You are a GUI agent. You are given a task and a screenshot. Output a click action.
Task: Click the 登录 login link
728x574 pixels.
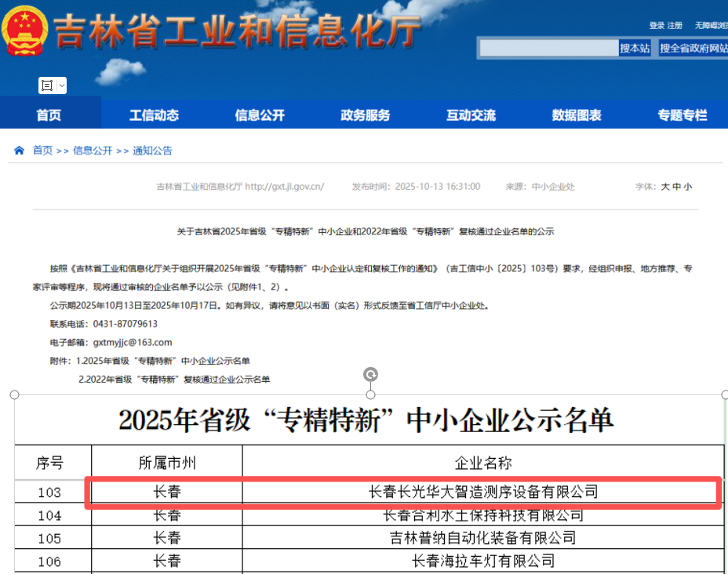(657, 26)
